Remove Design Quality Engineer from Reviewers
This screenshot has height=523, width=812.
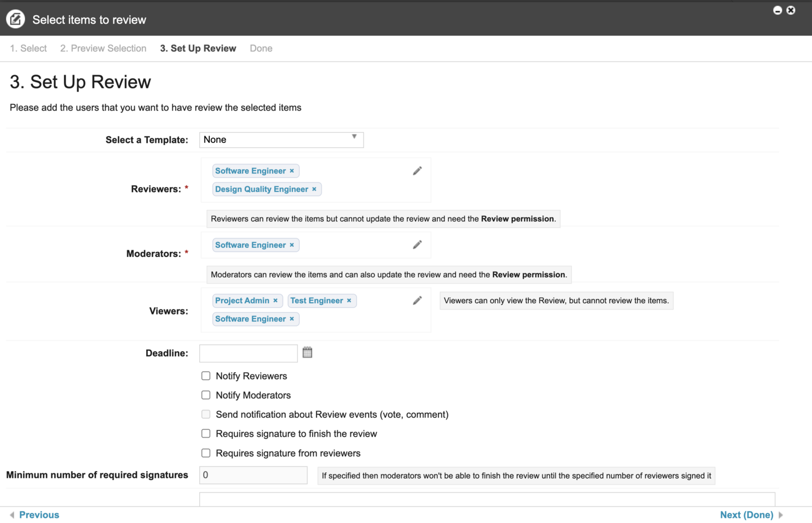coord(314,189)
